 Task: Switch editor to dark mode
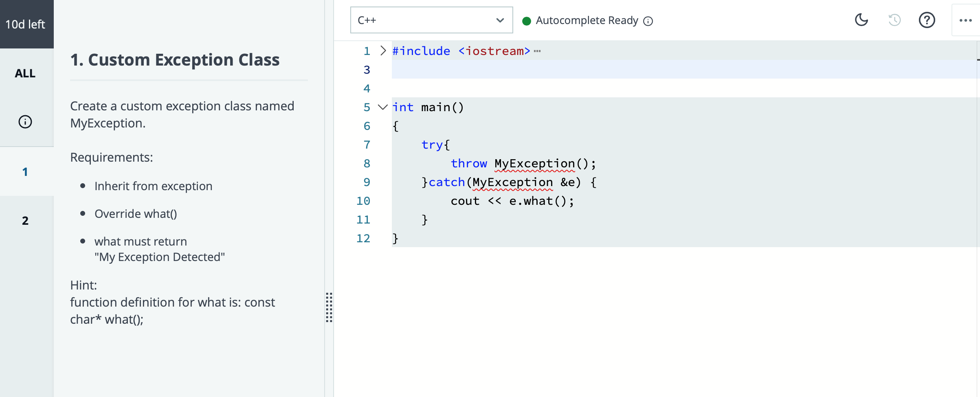point(861,20)
